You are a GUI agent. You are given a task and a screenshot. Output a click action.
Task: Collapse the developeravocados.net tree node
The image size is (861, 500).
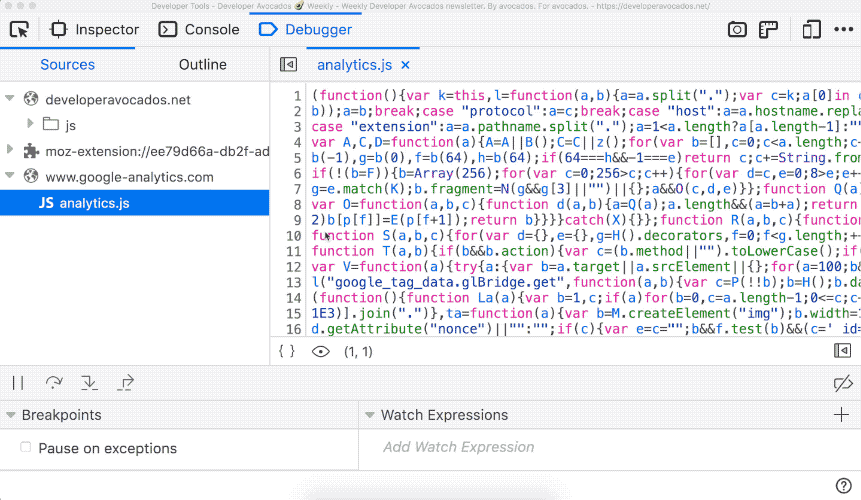click(11, 100)
